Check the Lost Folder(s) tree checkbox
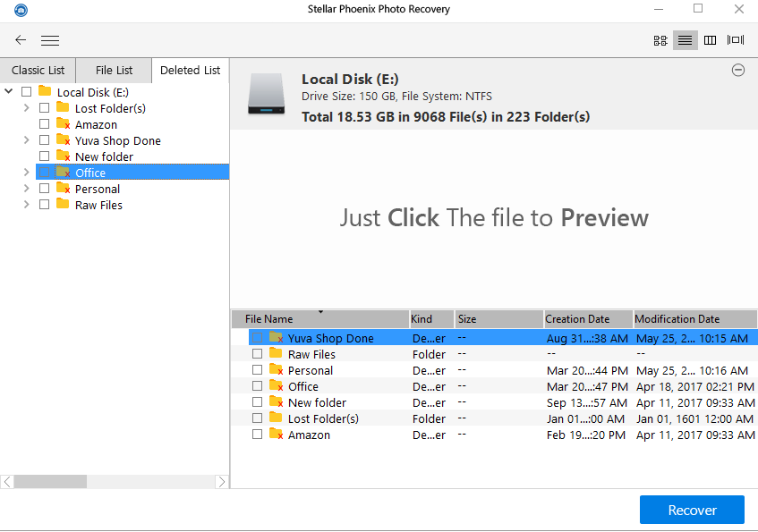The image size is (758, 532). [x=44, y=107]
